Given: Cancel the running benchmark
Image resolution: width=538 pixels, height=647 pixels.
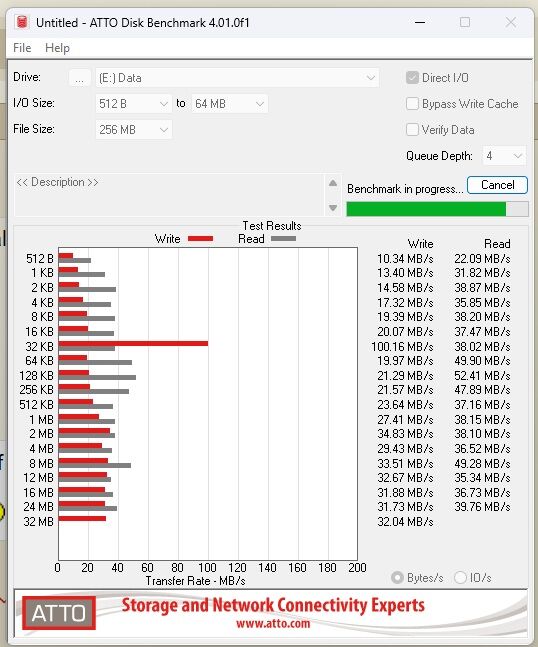Looking at the screenshot, I should click(497, 185).
